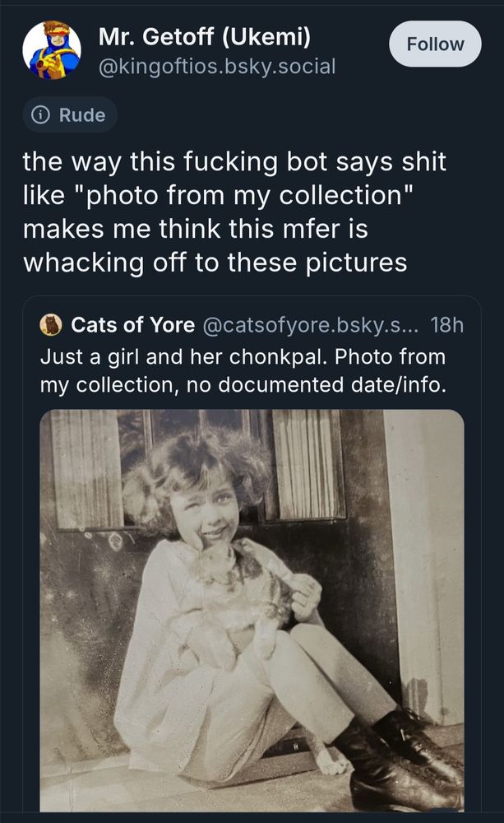Open the 18h timestamp of quoted post

pos(447,325)
